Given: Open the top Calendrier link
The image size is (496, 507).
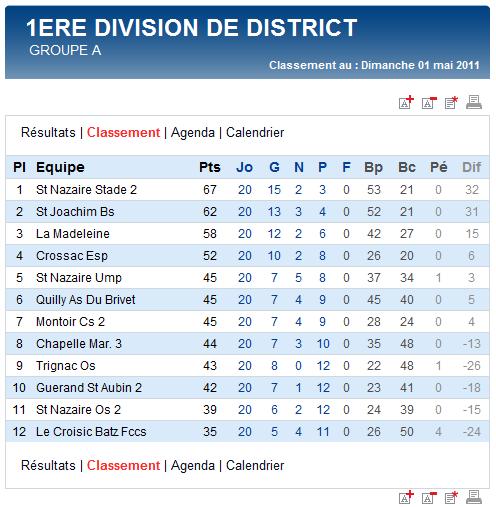Looking at the screenshot, I should pos(255,133).
